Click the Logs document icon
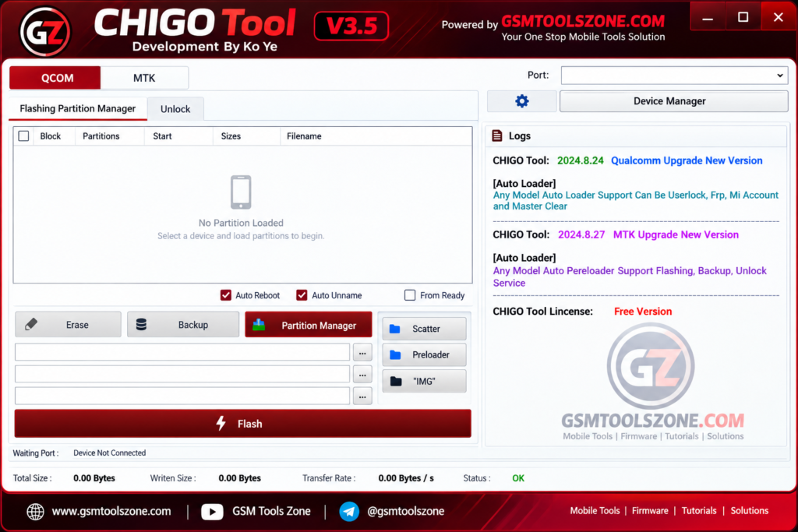798x532 pixels. pyautogui.click(x=497, y=136)
